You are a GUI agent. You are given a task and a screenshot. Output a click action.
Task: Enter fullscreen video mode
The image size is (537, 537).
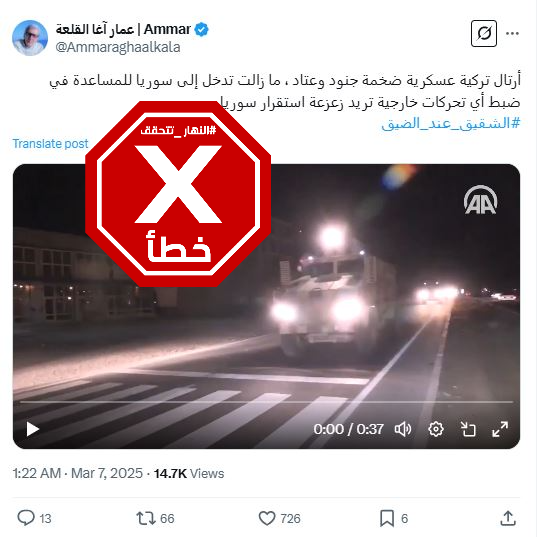point(500,429)
